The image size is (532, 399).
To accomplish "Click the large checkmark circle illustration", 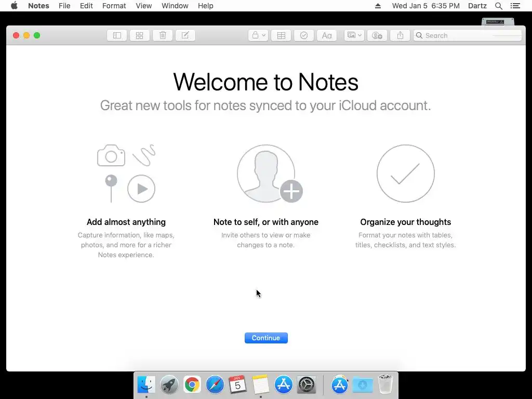I will click(405, 174).
